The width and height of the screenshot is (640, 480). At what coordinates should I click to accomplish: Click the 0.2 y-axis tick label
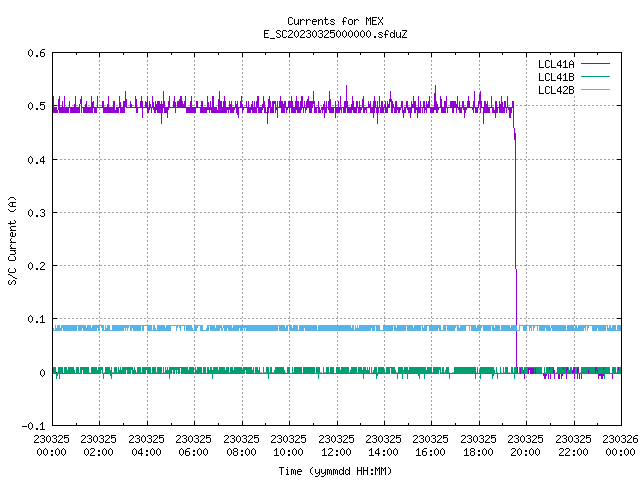coord(36,266)
